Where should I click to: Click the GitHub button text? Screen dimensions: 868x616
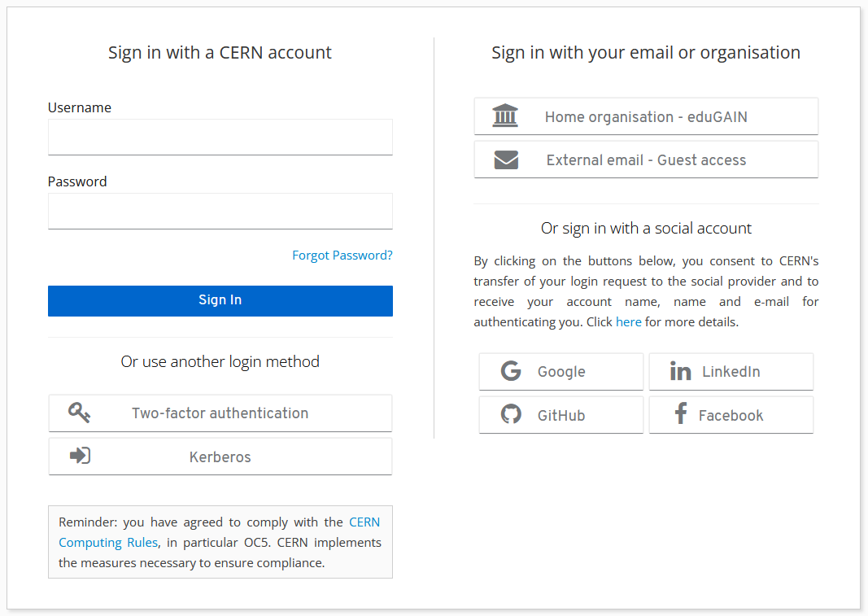560,416
